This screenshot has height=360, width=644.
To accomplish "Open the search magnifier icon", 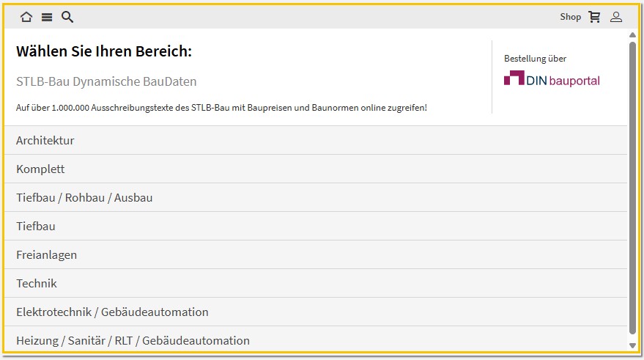I will pyautogui.click(x=67, y=17).
